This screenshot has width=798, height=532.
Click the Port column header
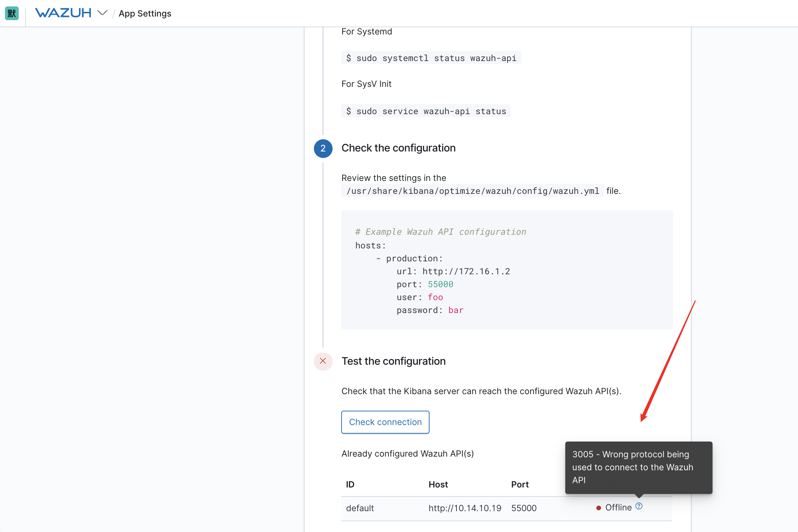point(520,484)
